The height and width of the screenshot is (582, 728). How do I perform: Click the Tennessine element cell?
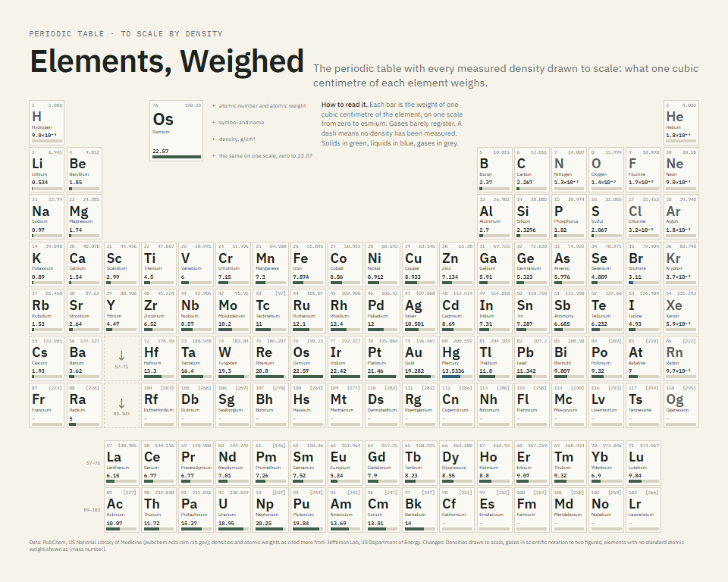click(644, 405)
